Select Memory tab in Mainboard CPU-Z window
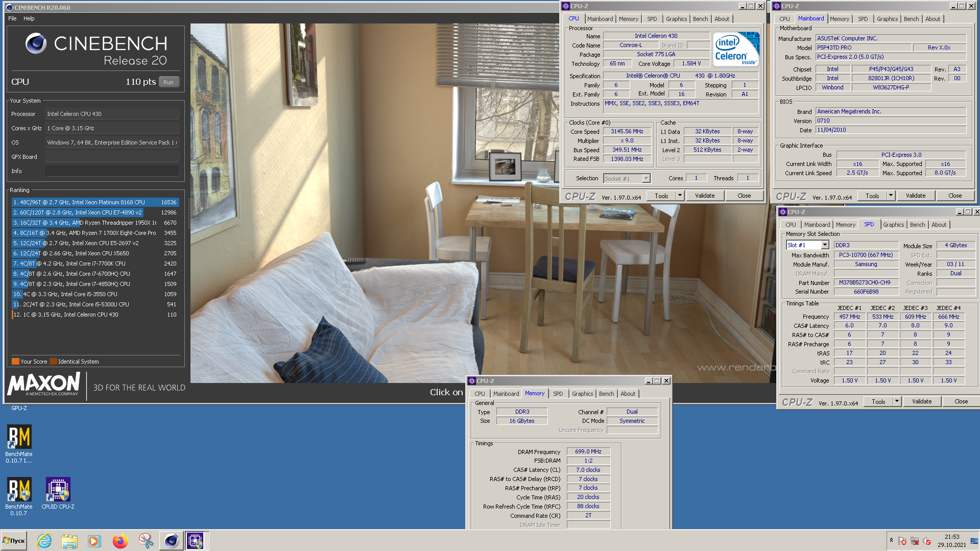Image resolution: width=980 pixels, height=551 pixels. pyautogui.click(x=839, y=19)
